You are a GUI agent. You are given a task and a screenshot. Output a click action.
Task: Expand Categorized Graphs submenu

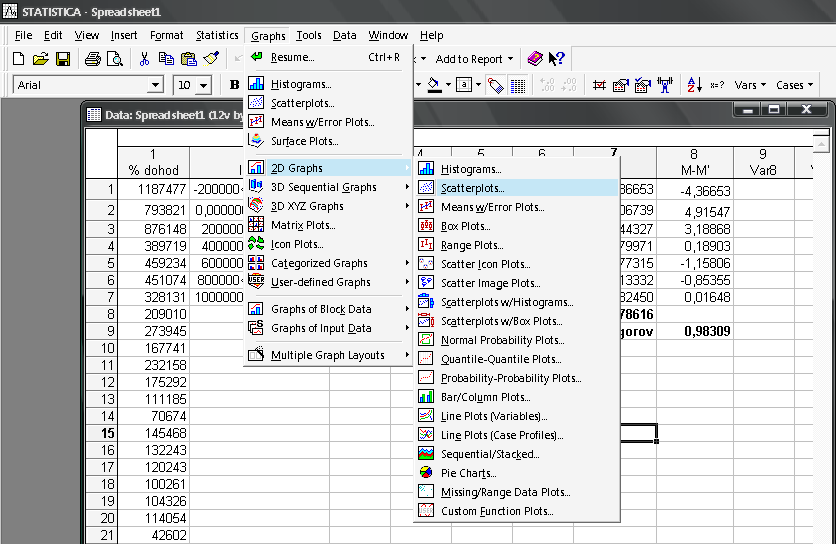[328, 263]
